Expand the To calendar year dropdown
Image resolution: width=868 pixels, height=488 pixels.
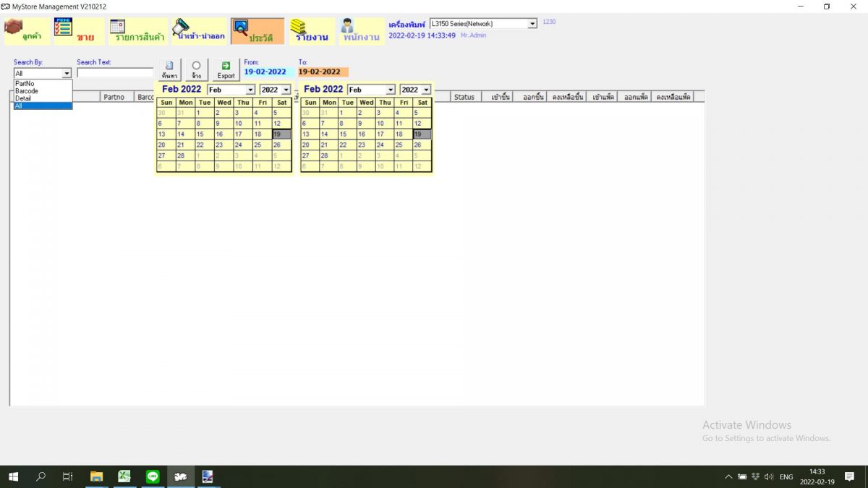pyautogui.click(x=426, y=90)
